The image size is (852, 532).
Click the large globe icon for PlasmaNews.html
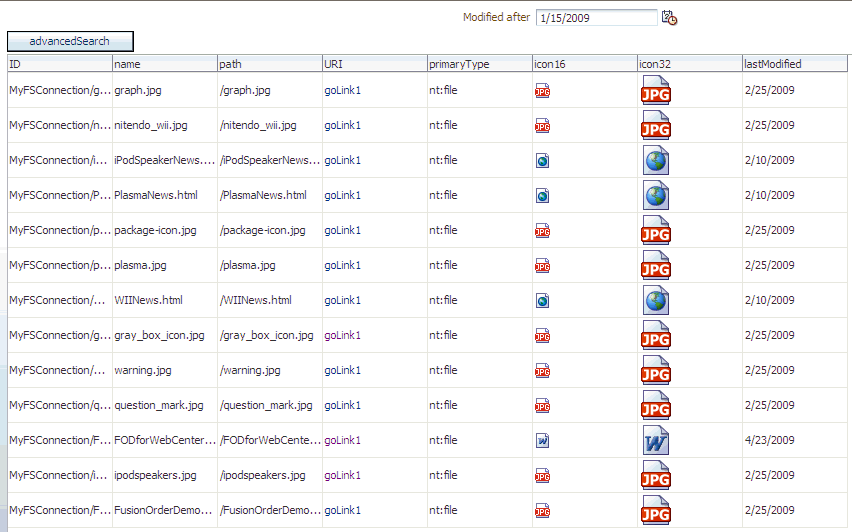pyautogui.click(x=656, y=195)
